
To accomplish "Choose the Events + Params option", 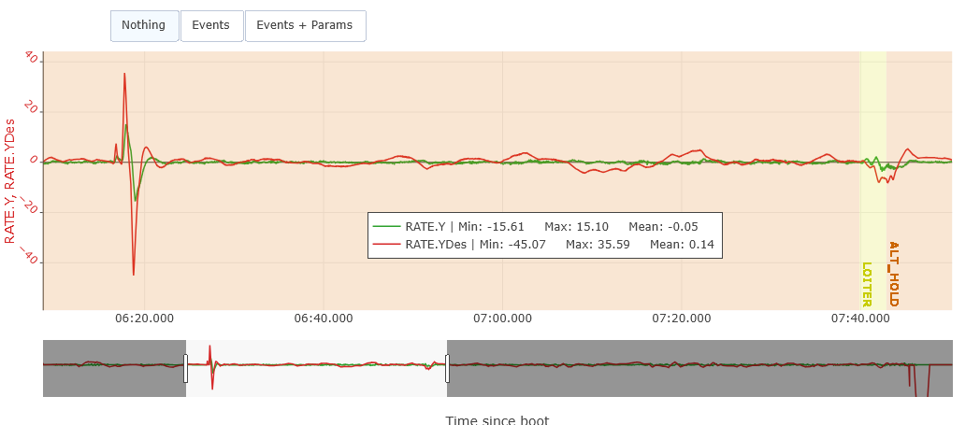I will coord(305,26).
